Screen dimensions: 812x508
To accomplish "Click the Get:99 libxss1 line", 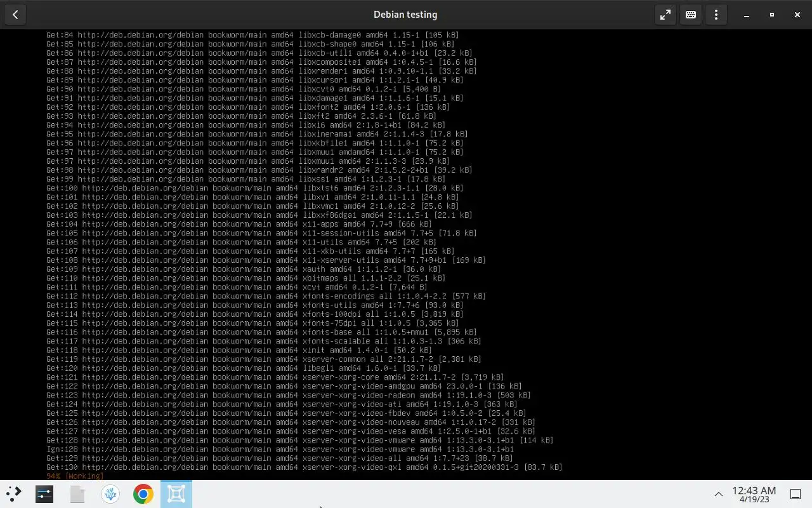I will 246,179.
